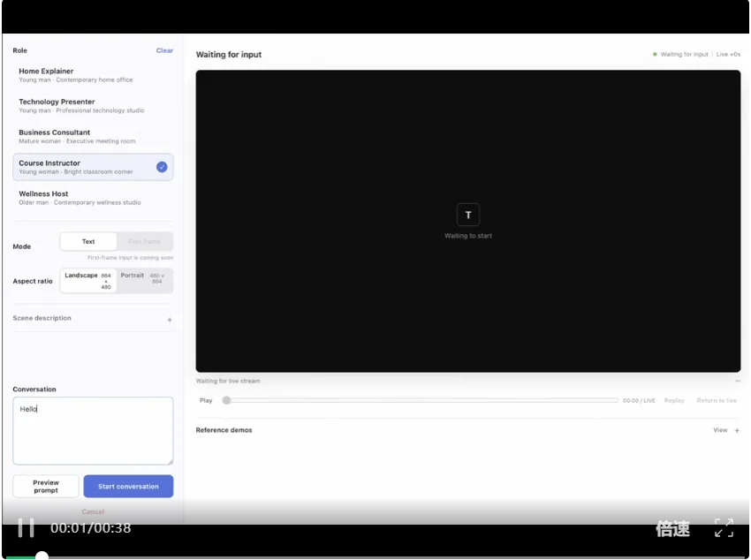Click the Waiting to start caption

pos(468,236)
